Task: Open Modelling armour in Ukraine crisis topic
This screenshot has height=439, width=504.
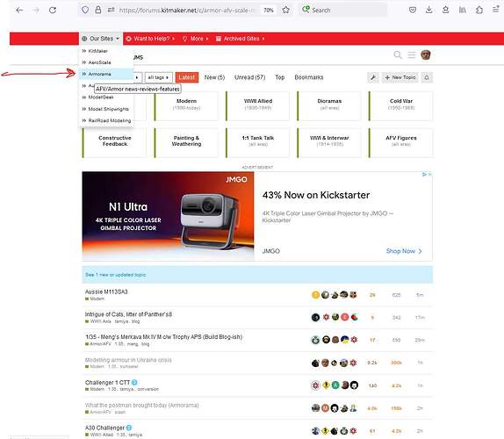Action: [x=128, y=360]
